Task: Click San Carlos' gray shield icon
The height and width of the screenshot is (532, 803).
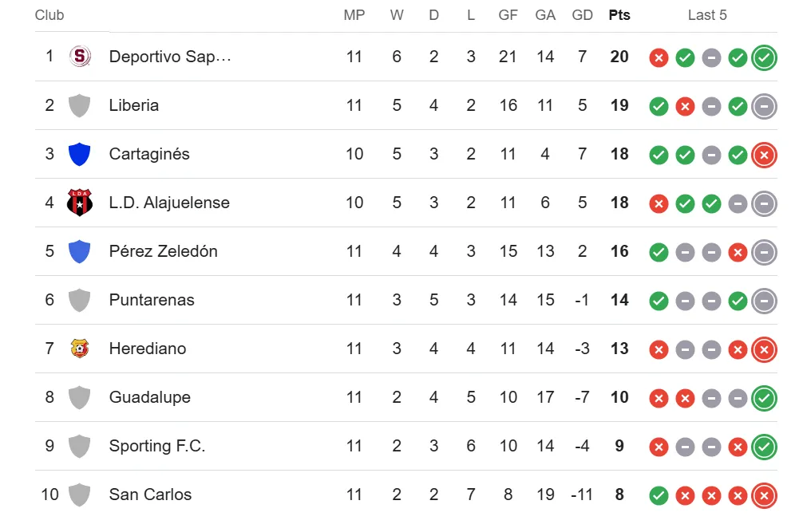Action: tap(80, 495)
